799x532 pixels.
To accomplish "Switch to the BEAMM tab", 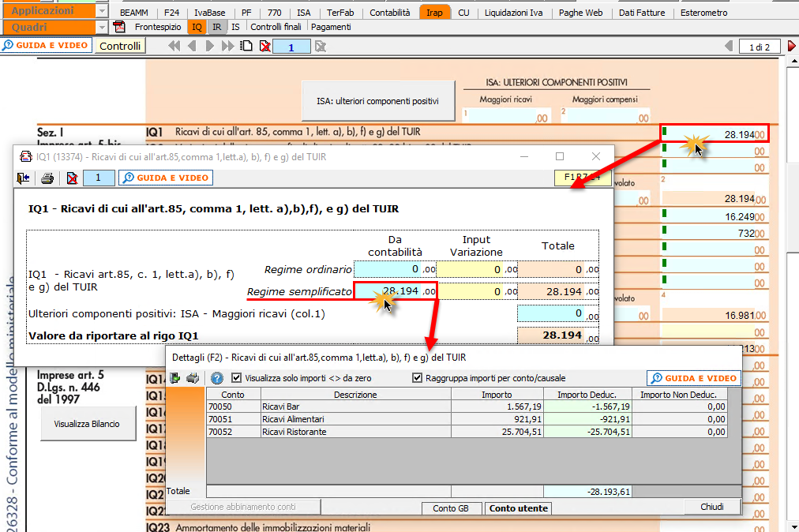I will point(134,12).
